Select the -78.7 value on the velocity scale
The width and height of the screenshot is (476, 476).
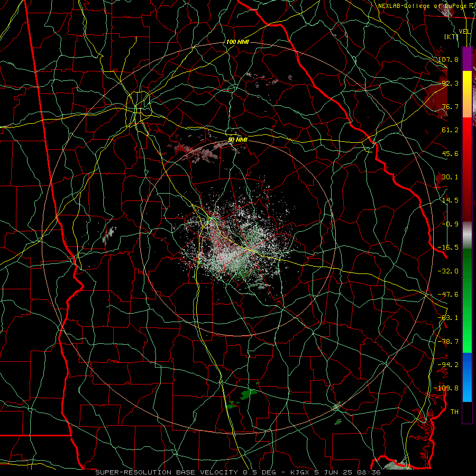[x=448, y=342]
